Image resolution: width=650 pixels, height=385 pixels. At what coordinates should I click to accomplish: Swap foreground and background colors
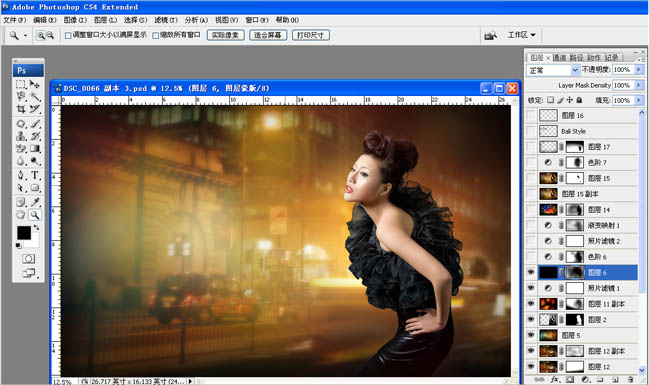(36, 228)
